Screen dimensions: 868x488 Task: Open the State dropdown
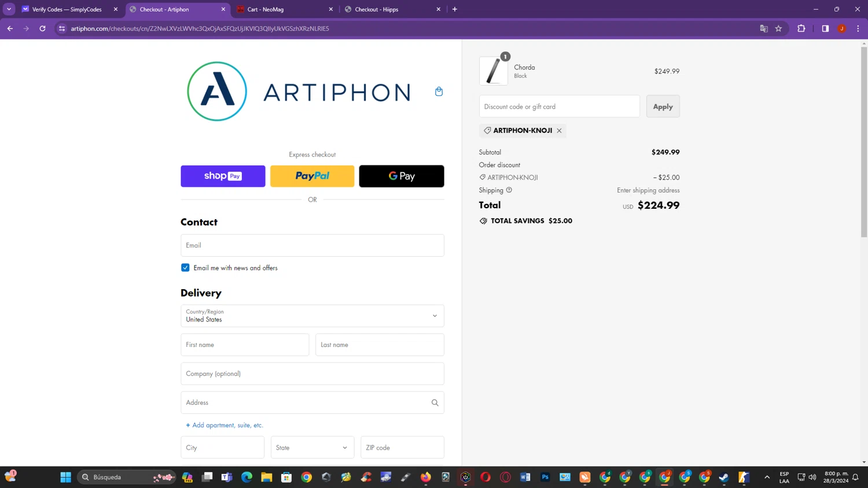(x=312, y=448)
